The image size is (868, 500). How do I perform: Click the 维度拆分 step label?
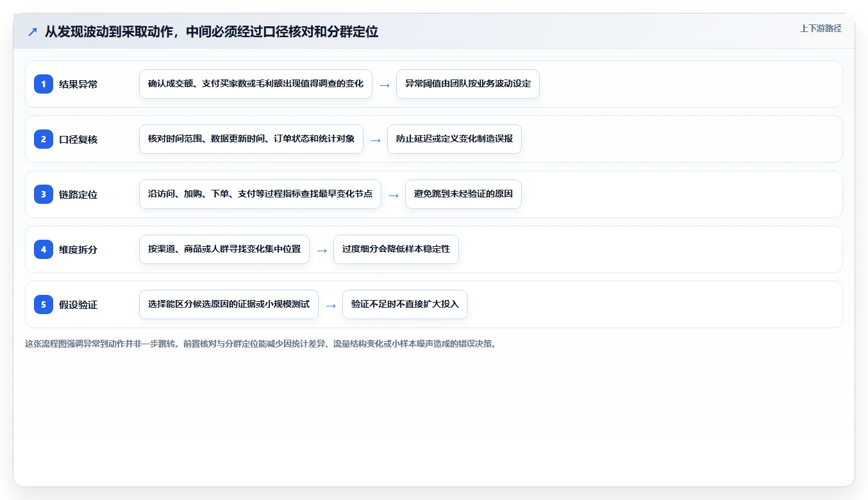tap(78, 249)
